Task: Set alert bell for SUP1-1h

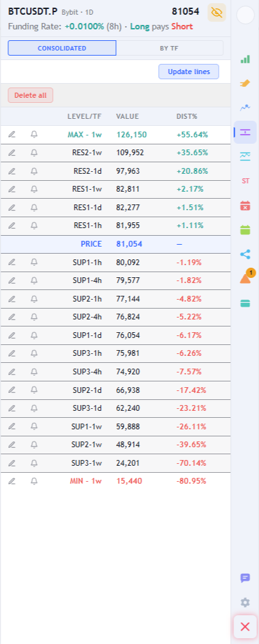Action: pyautogui.click(x=34, y=262)
